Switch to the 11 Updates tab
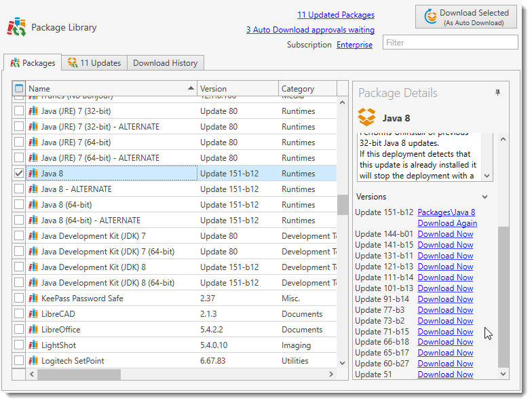532x403 pixels. [x=94, y=63]
